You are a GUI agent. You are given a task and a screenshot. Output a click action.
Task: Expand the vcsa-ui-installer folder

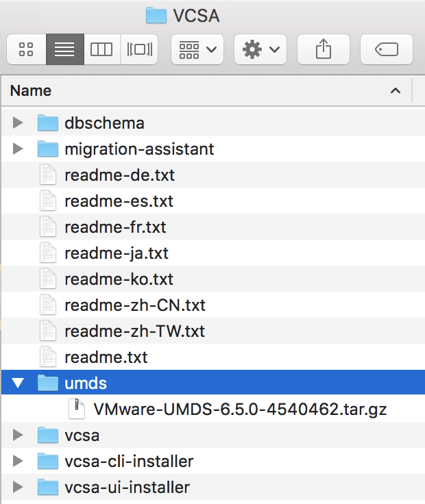[19, 488]
